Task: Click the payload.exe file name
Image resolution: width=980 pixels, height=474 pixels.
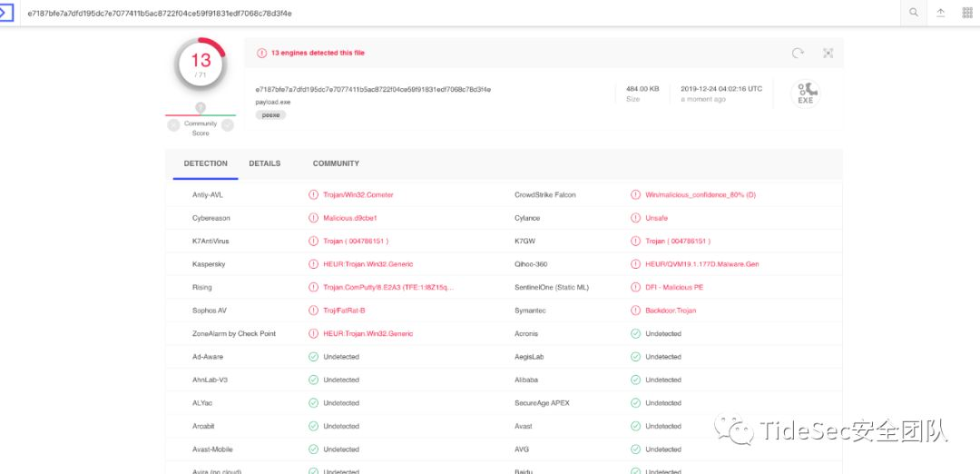Action: click(x=273, y=103)
